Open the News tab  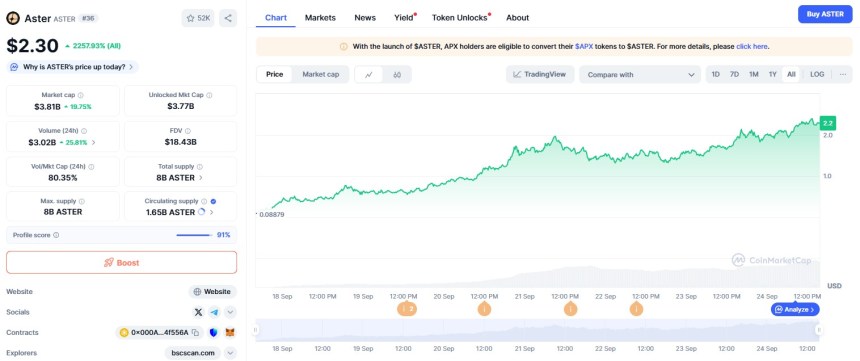pos(365,18)
